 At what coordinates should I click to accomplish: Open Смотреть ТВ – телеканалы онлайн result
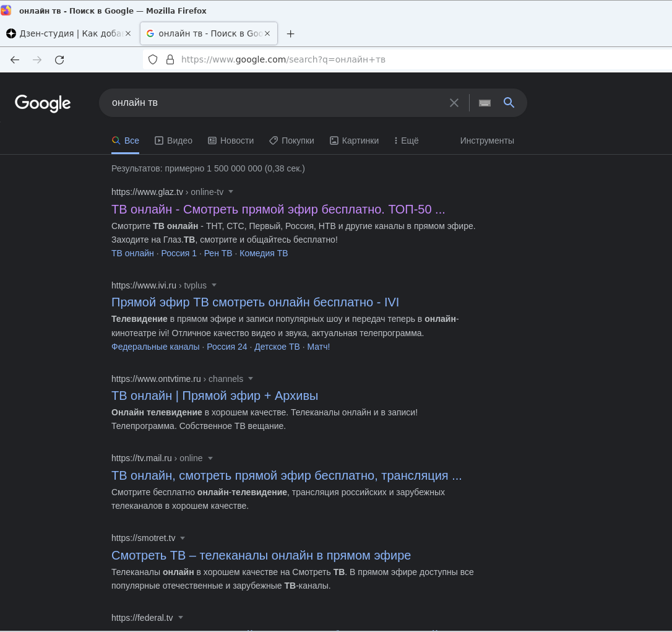point(261,555)
